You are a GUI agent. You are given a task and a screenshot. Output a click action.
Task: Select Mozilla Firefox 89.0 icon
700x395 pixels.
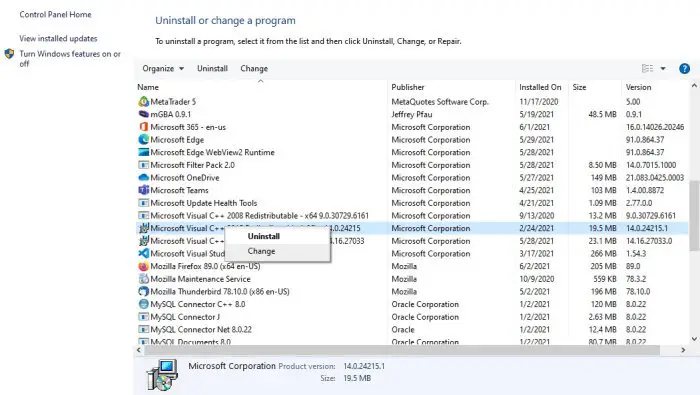[143, 266]
